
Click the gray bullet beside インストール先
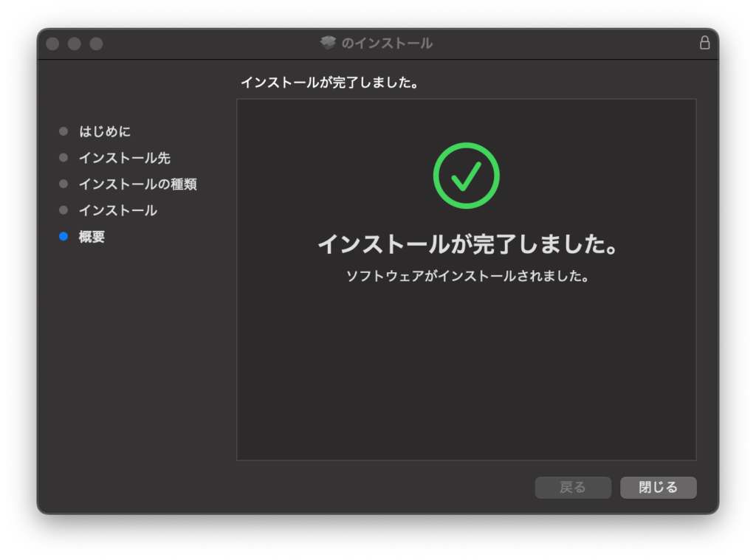63,158
